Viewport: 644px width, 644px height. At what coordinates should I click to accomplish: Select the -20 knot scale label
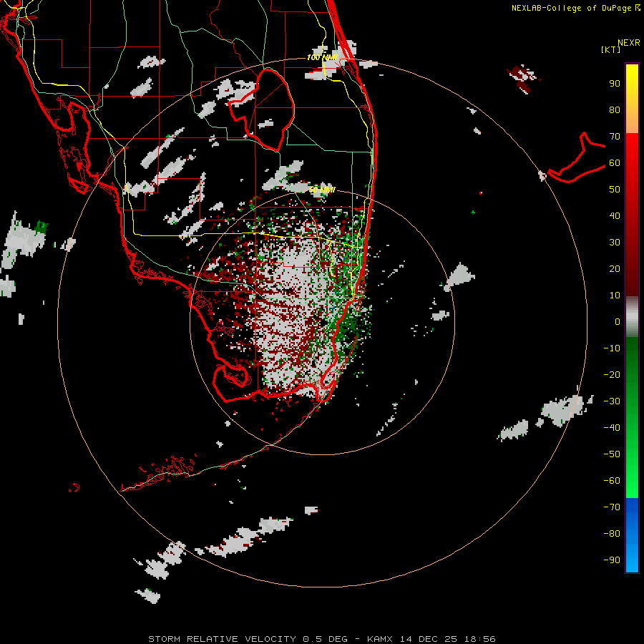point(612,375)
